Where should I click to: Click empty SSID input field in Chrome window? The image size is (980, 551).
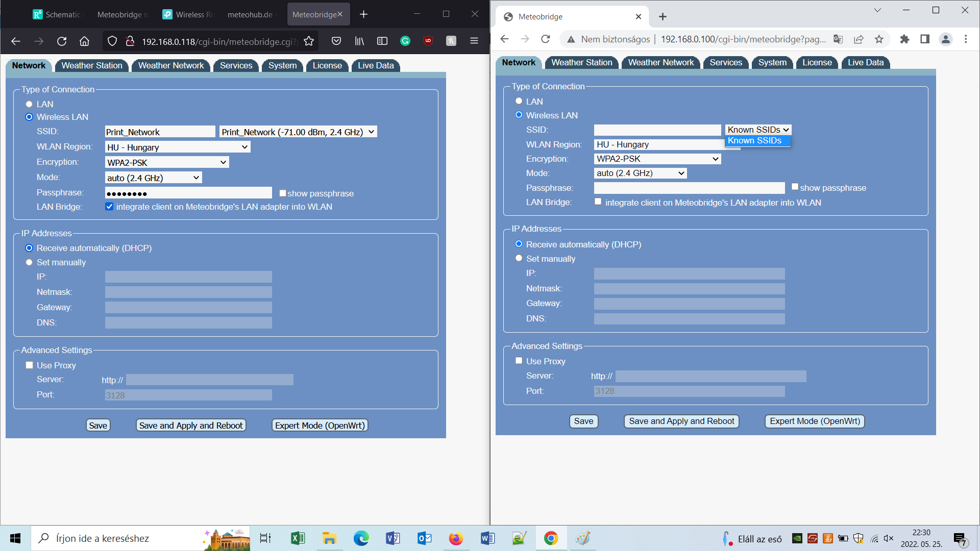[657, 130]
